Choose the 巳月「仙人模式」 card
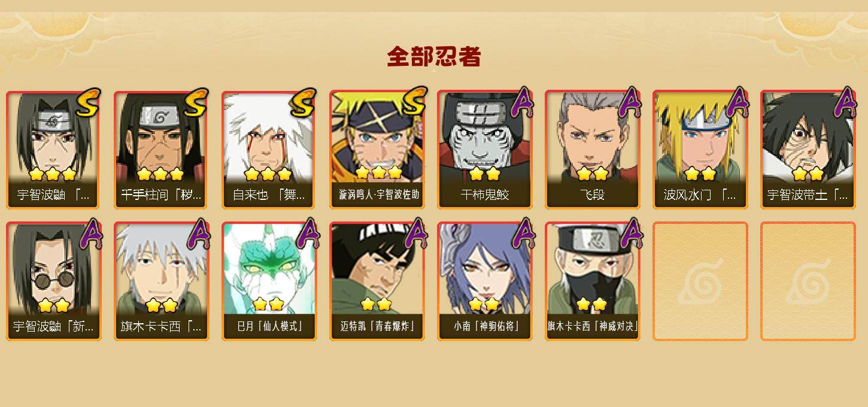 tap(269, 281)
